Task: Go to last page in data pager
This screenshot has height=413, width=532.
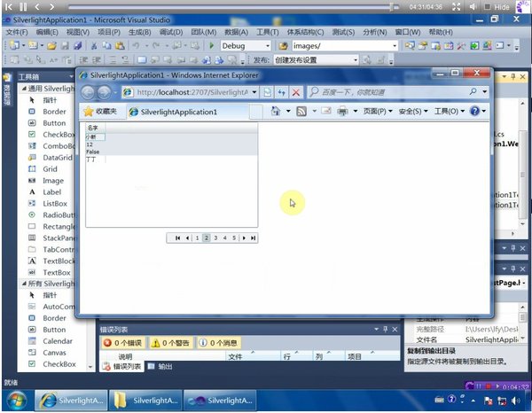Action: tap(253, 238)
